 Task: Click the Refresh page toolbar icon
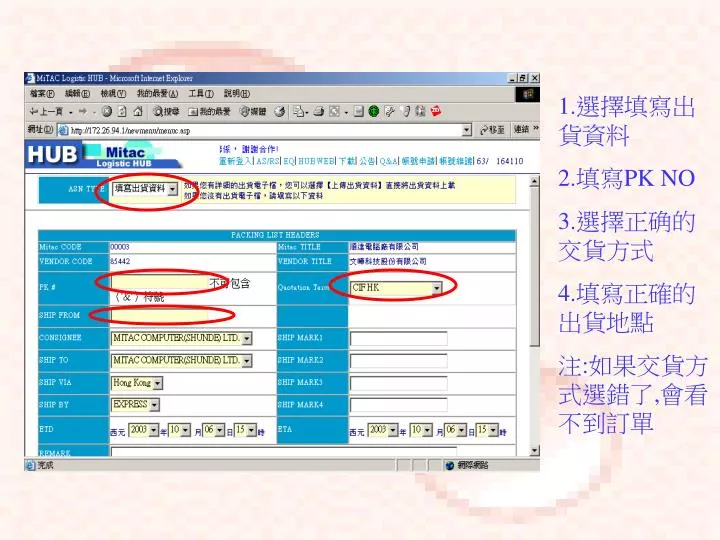pos(122,112)
